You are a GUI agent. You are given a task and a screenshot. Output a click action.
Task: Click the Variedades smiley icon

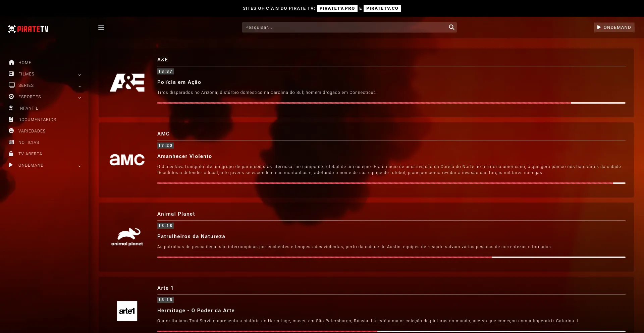11,131
